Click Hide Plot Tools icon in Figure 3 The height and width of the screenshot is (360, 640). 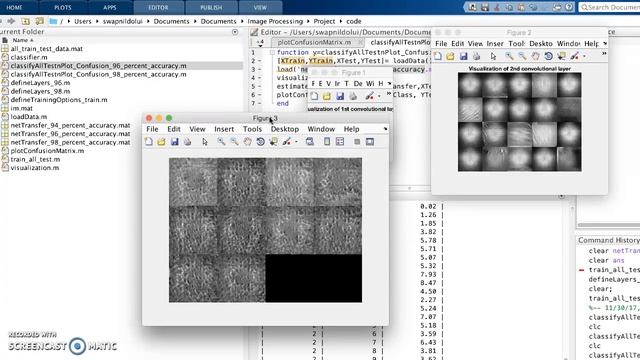(357, 142)
